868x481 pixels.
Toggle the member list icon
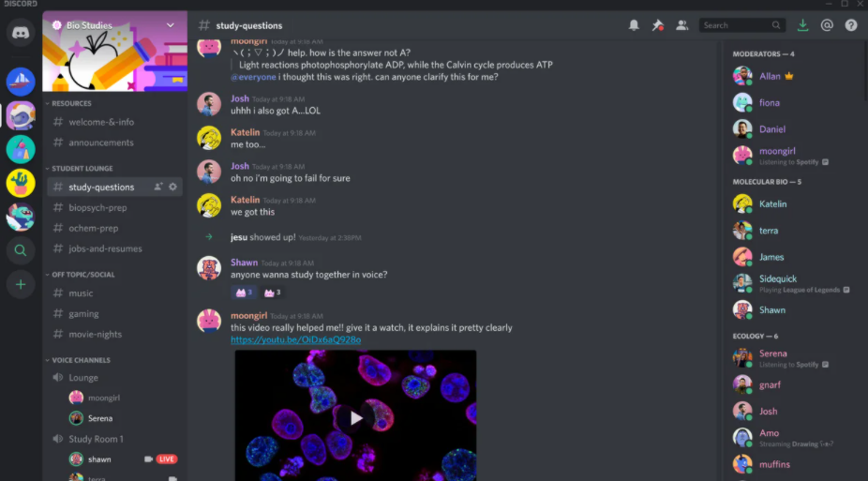[x=682, y=25]
